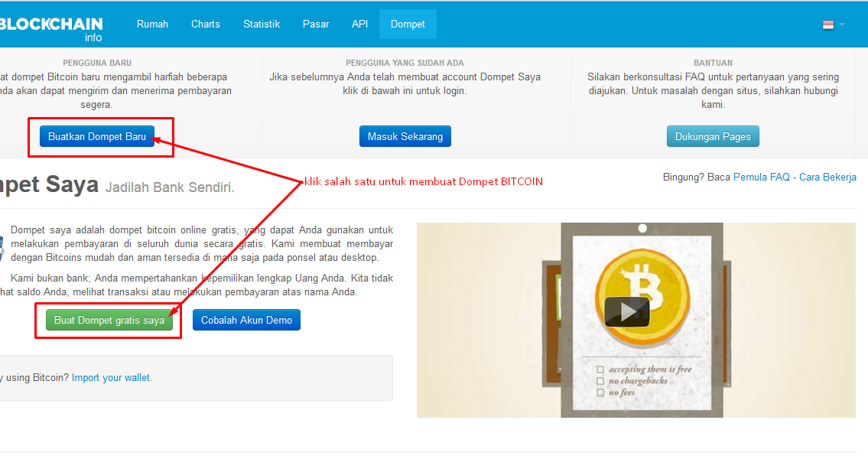Open the Statistik menu item

coord(262,24)
